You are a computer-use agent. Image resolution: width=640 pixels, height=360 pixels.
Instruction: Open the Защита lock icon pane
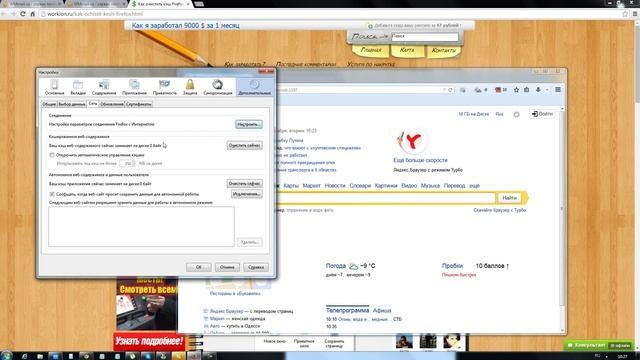(190, 87)
